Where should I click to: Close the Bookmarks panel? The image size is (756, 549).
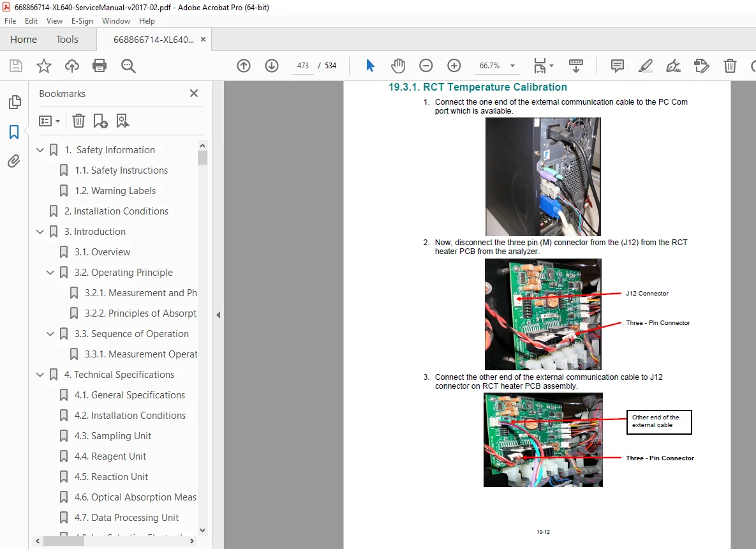[194, 93]
